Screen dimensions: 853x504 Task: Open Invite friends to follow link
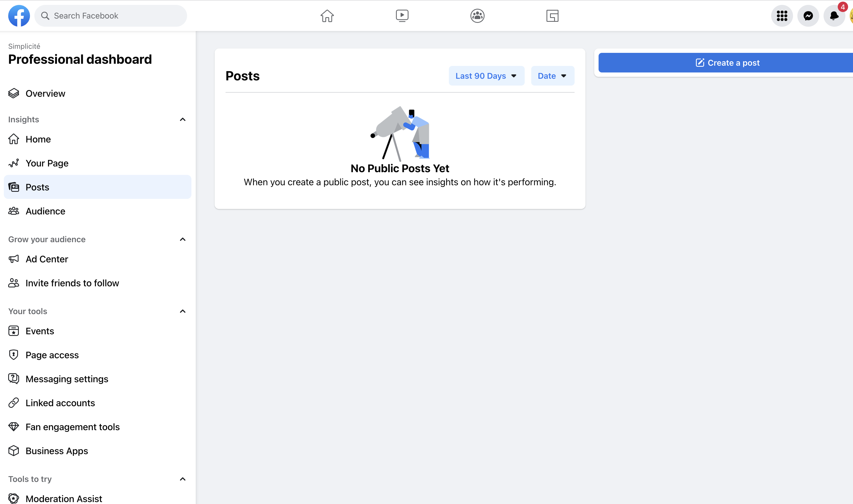(72, 283)
